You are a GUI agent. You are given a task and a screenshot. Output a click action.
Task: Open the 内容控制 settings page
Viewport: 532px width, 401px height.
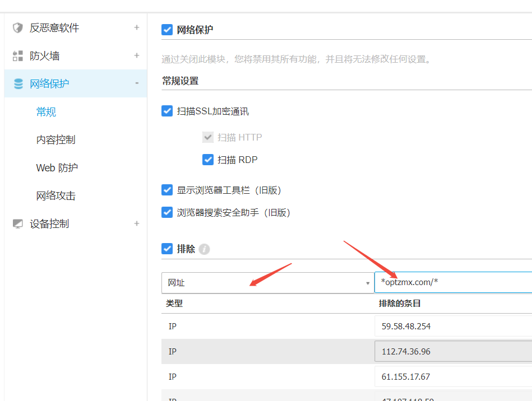(55, 140)
